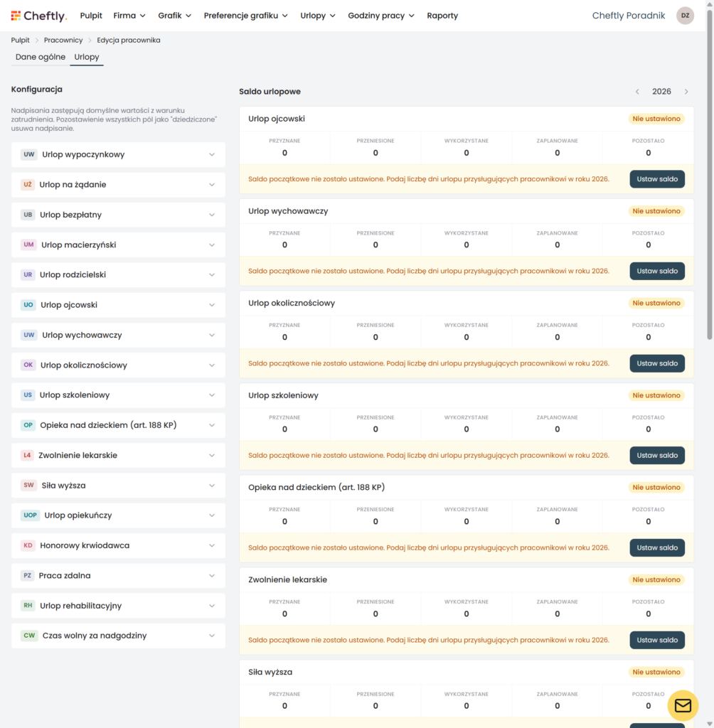
Task: Switch to Dane ogólne tab
Action: click(x=41, y=57)
